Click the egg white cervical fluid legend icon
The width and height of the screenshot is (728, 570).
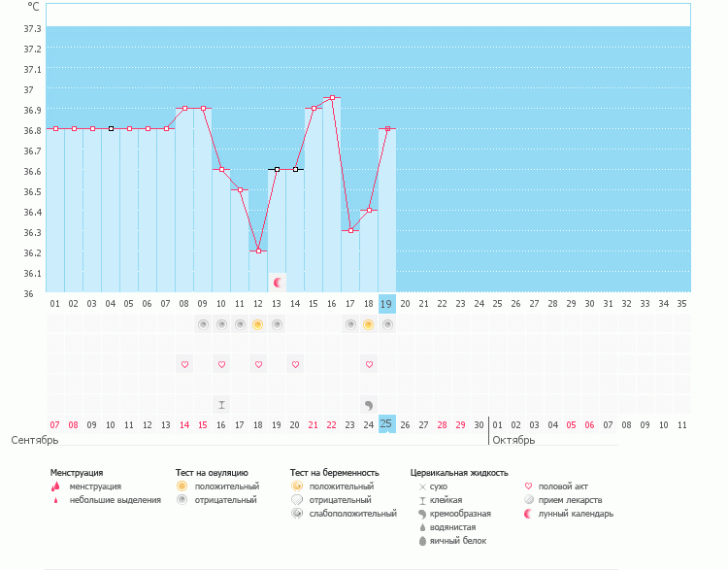tap(422, 541)
